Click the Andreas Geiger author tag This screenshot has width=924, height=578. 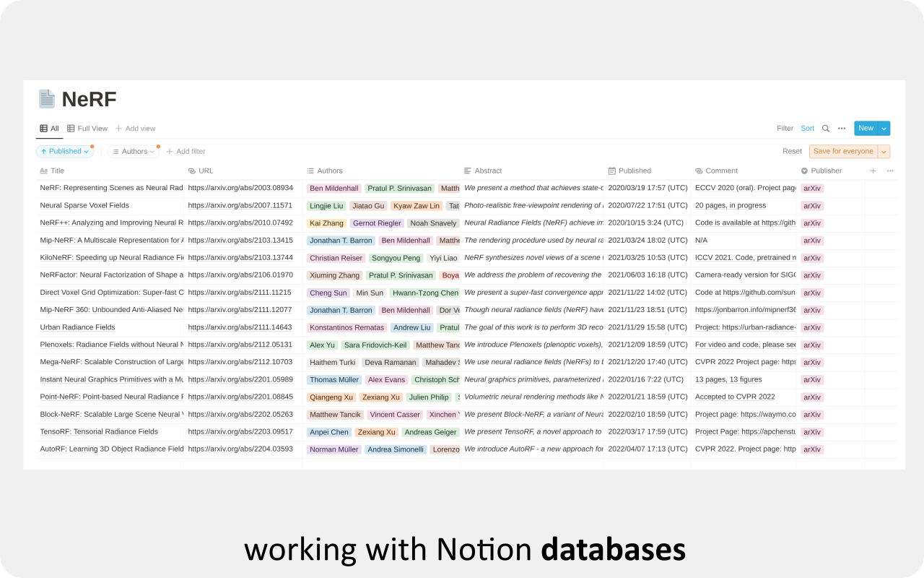pos(430,432)
